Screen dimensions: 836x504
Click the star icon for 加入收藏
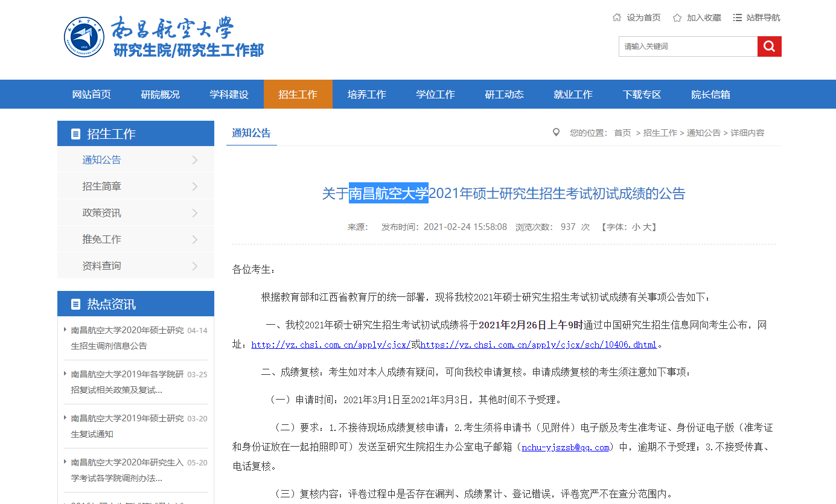[x=676, y=18]
